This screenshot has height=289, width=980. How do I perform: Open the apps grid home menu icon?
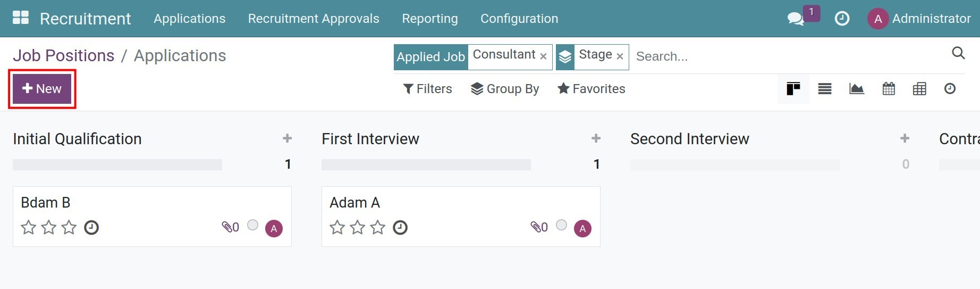[21, 18]
